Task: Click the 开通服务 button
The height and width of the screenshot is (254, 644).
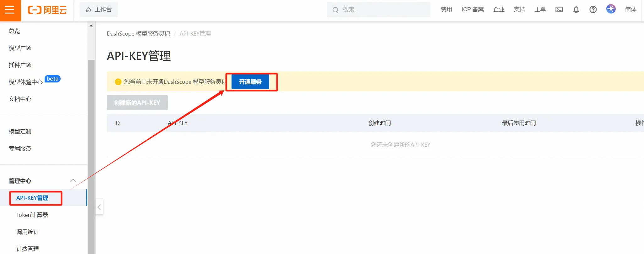Action: [250, 82]
